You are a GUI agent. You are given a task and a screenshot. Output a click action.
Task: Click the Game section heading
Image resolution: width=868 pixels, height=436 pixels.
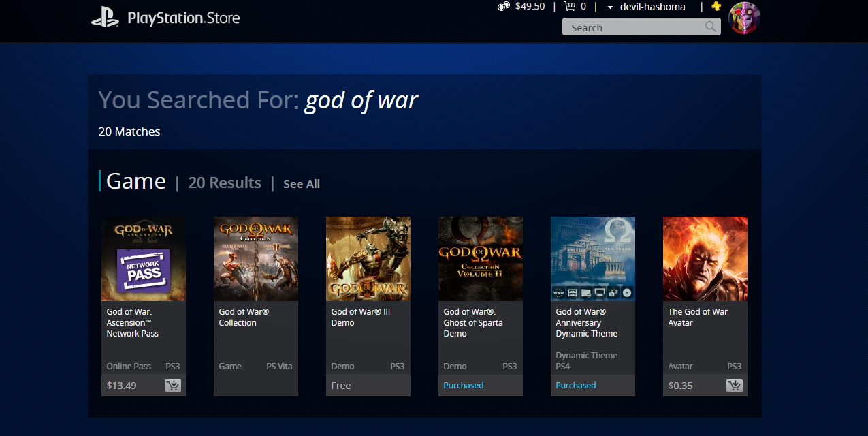click(x=136, y=181)
